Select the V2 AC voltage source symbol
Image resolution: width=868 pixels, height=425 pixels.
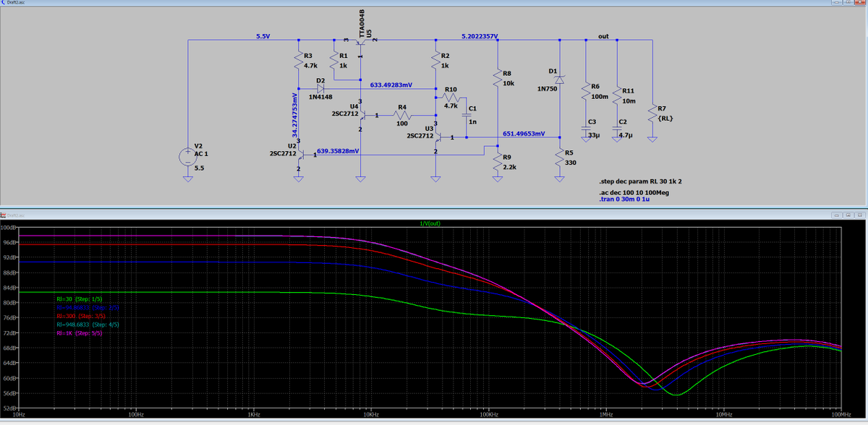(x=187, y=158)
